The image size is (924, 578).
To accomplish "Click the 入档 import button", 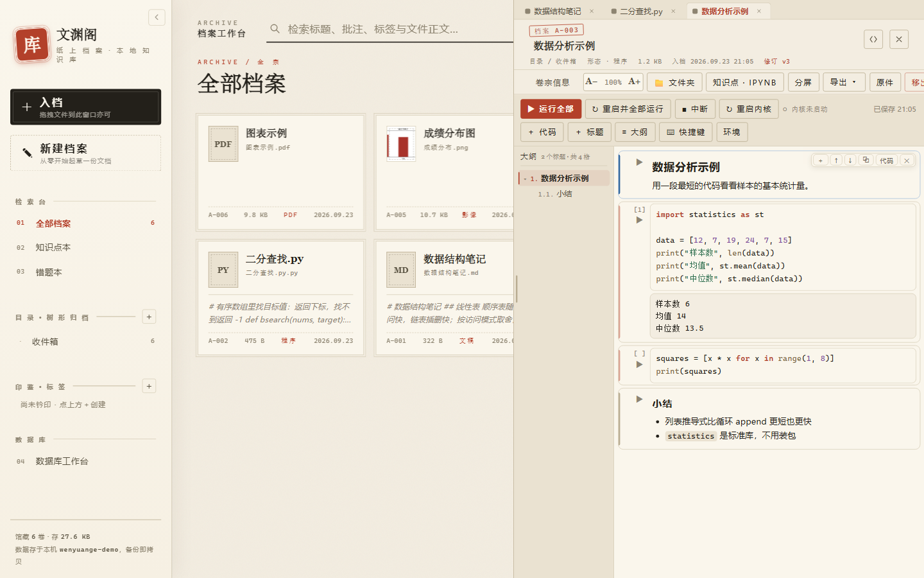I will pyautogui.click(x=85, y=107).
